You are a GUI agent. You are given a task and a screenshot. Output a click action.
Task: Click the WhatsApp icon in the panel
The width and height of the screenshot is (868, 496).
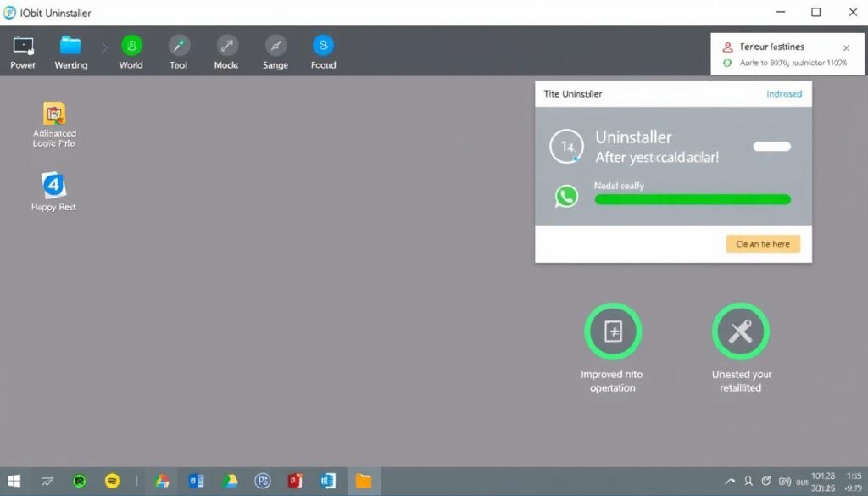566,197
